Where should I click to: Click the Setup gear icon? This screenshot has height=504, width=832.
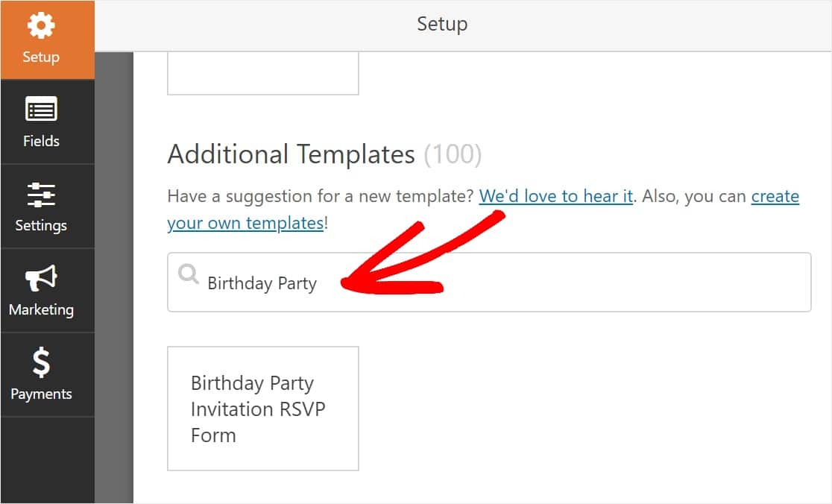[x=41, y=26]
